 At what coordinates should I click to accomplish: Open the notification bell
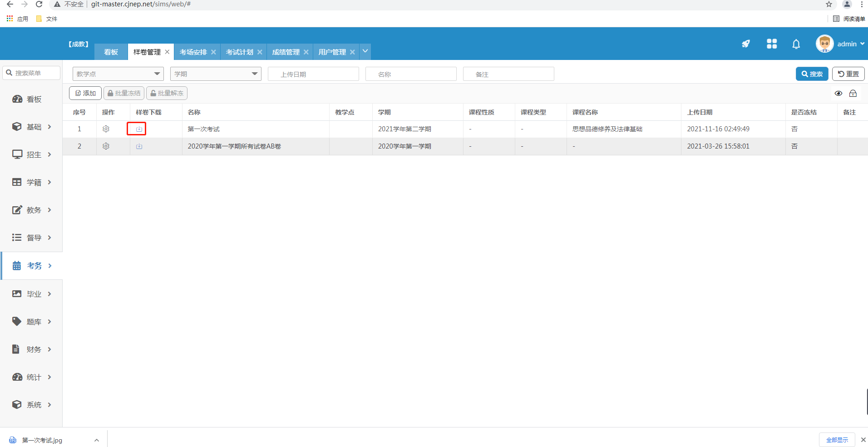click(796, 44)
